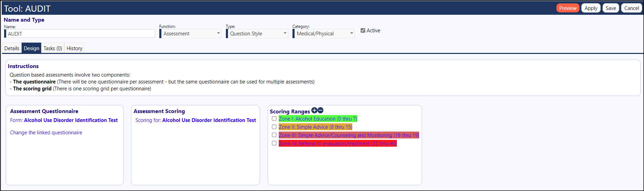The height and width of the screenshot is (191, 644).
Task: Click the Name and Type heading
Action: coord(24,20)
